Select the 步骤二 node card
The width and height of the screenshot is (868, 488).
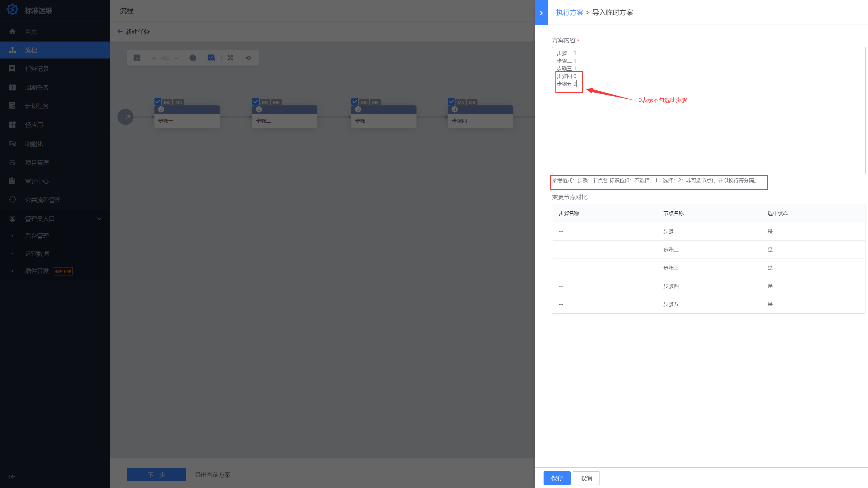click(285, 117)
